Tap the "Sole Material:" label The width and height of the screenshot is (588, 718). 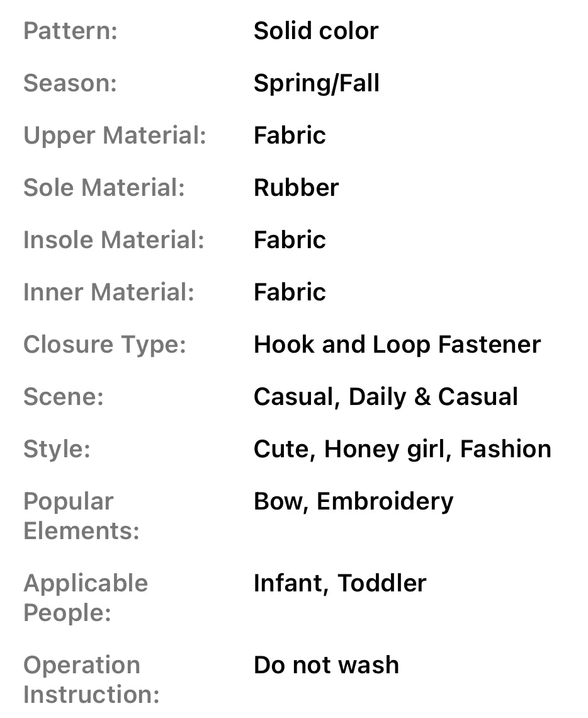[x=104, y=188]
